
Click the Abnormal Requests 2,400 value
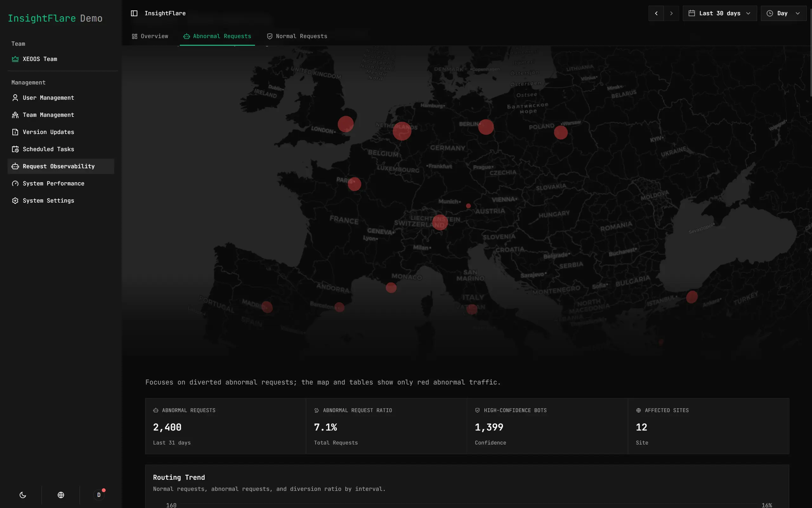coord(167,427)
